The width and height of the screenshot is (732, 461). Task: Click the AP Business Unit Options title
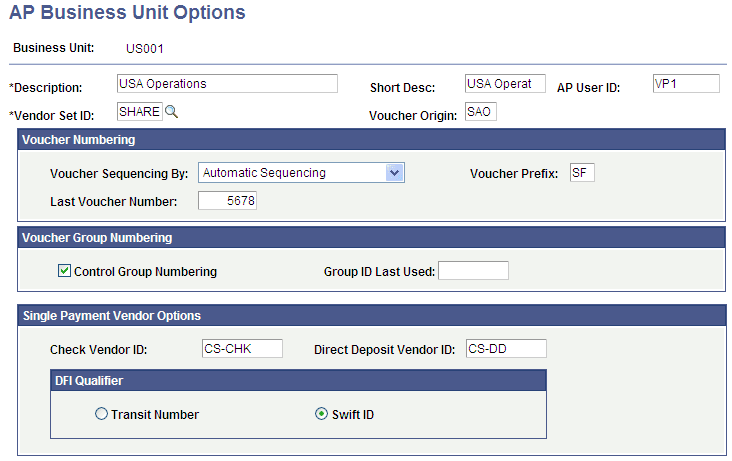tap(127, 14)
